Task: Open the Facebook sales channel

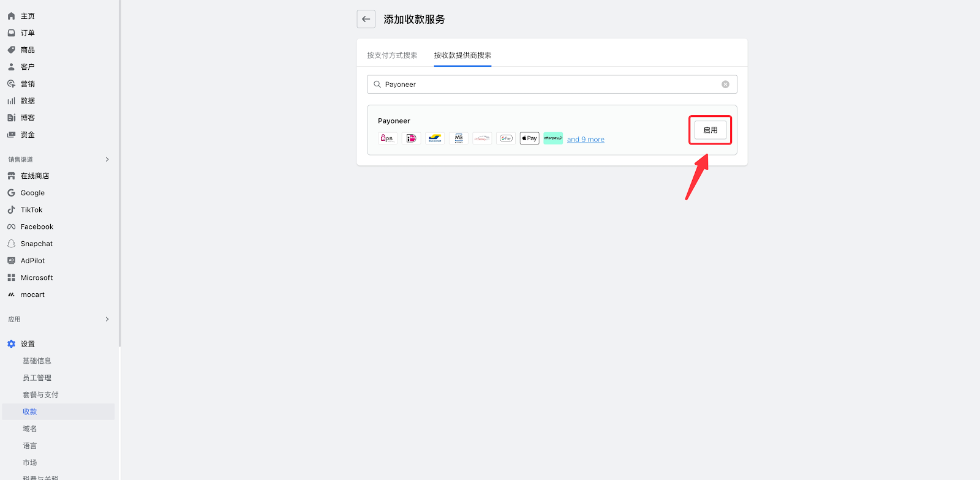Action: point(37,227)
